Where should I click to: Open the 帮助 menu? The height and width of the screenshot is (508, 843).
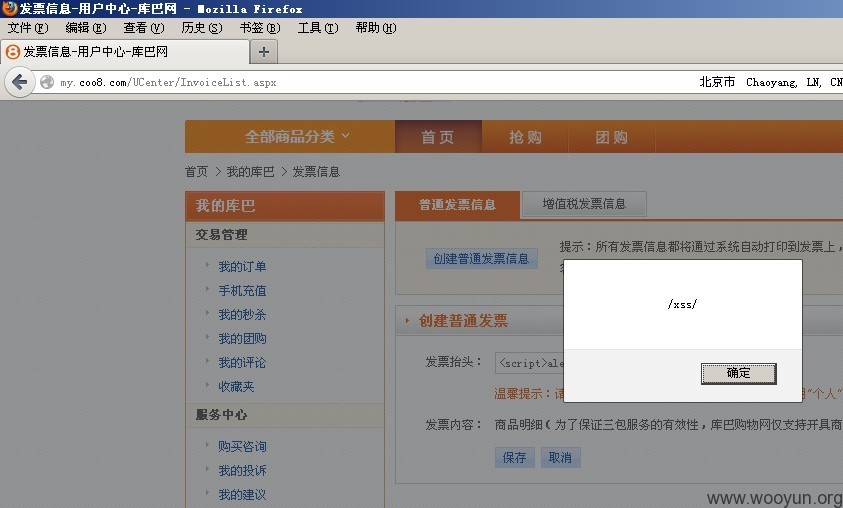[376, 28]
